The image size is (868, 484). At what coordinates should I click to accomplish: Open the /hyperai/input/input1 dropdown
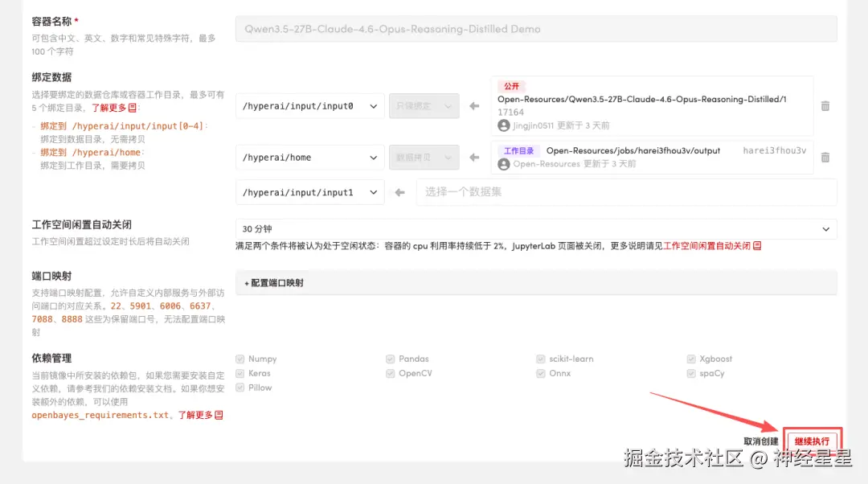pyautogui.click(x=309, y=192)
